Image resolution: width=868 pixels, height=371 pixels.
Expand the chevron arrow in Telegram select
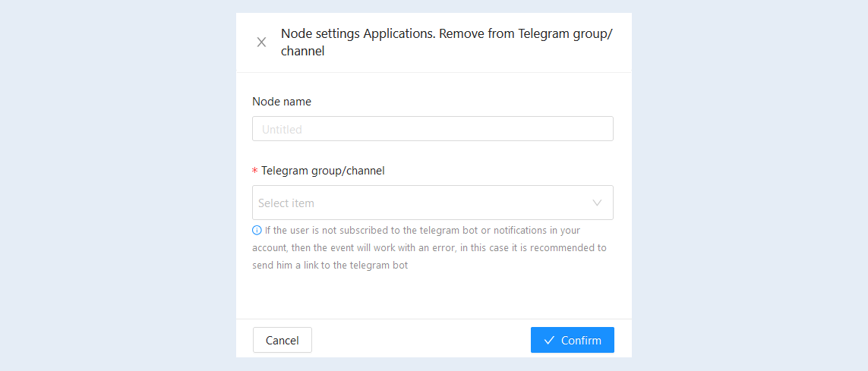[x=598, y=203]
